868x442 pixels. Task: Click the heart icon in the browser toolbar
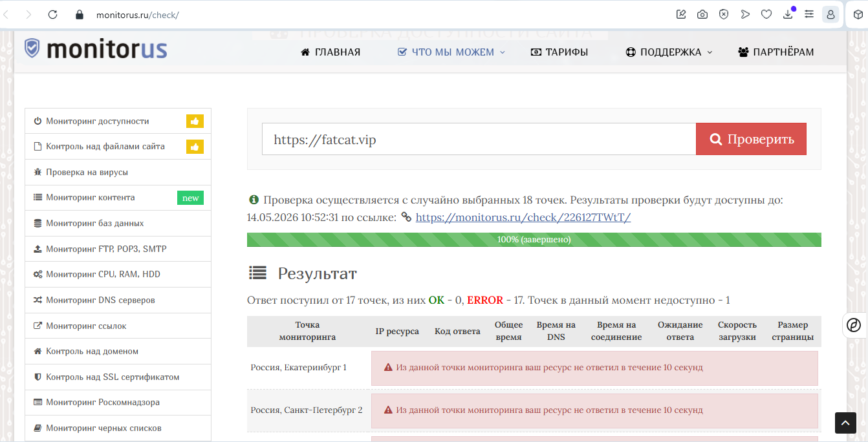[766, 14]
